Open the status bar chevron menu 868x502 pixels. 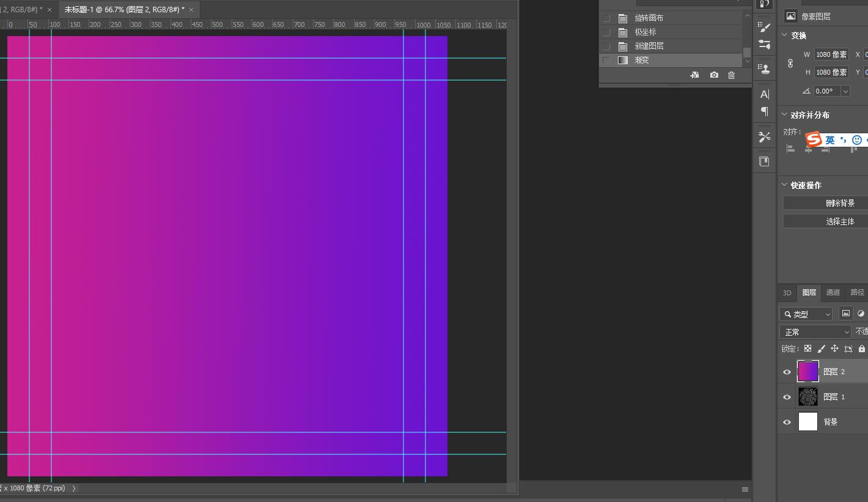[x=74, y=488]
